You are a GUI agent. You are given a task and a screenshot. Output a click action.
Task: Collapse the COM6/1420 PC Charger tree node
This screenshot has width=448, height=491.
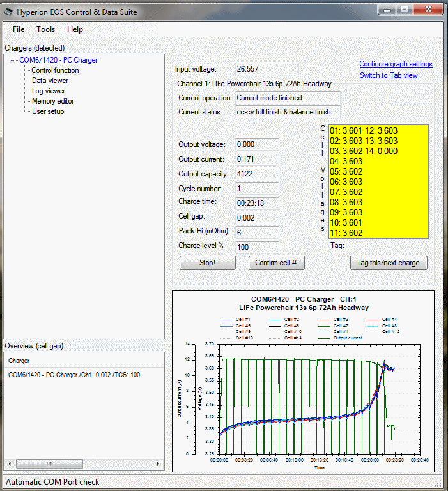13,60
